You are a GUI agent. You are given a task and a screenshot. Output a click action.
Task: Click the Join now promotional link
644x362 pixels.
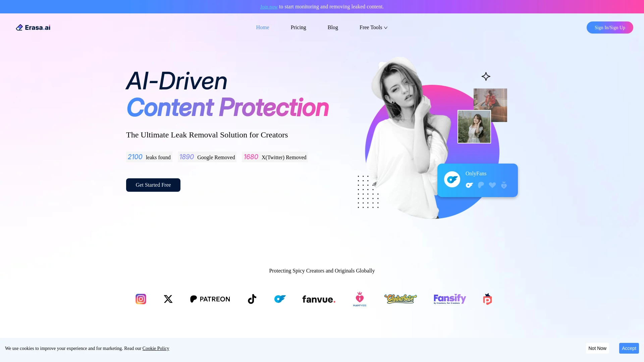click(x=269, y=7)
